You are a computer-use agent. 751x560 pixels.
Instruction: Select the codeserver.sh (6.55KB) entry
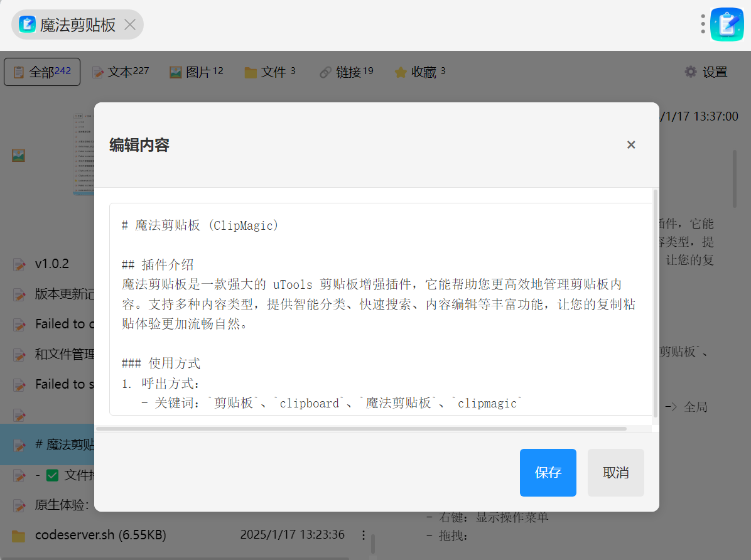pos(100,535)
